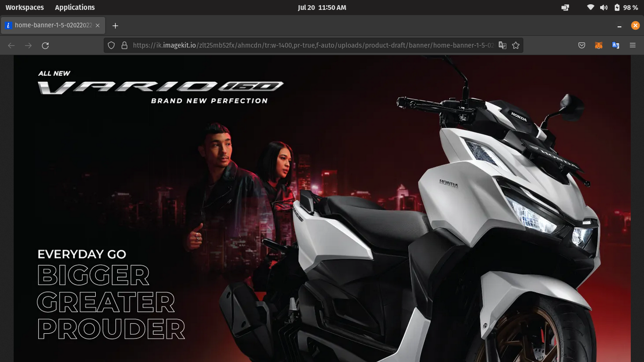Open the Wi-Fi network indicator

(x=590, y=8)
